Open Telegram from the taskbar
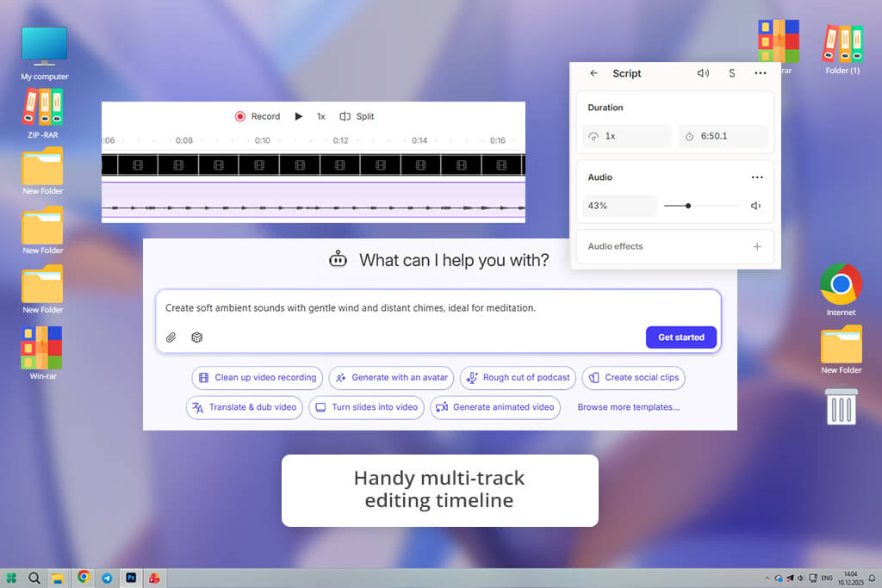 [x=107, y=578]
